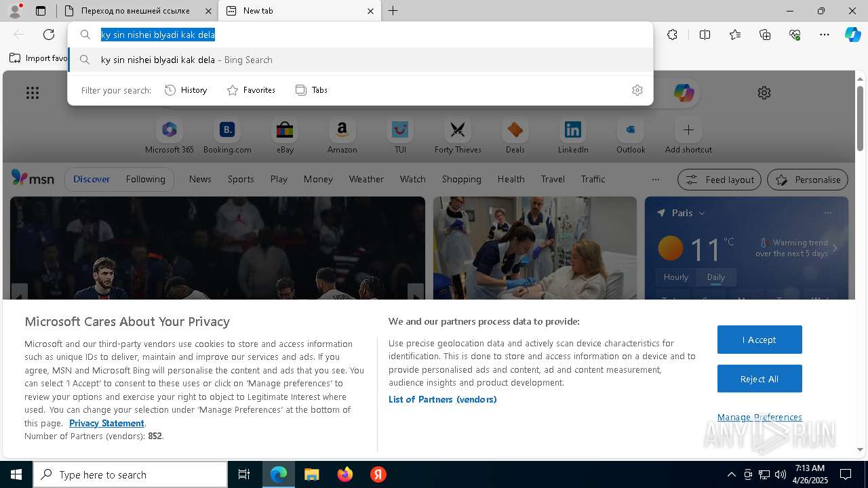
Task: Open the Copilot icon beside the search box
Action: coord(684,93)
